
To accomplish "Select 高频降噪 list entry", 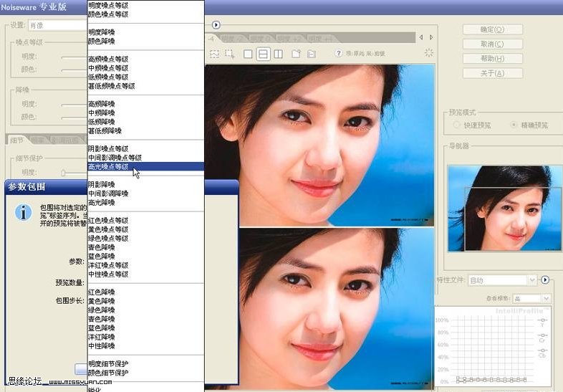I will (x=146, y=104).
